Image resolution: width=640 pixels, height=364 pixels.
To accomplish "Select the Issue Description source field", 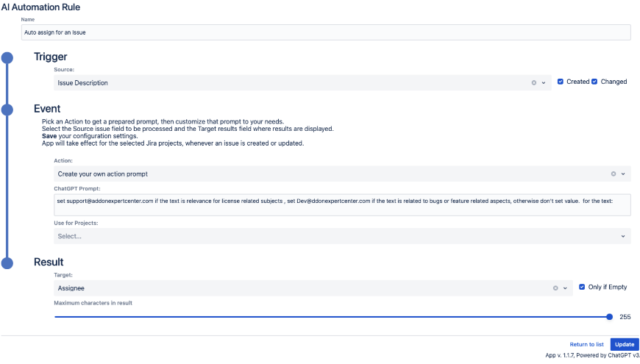I will pyautogui.click(x=291, y=83).
